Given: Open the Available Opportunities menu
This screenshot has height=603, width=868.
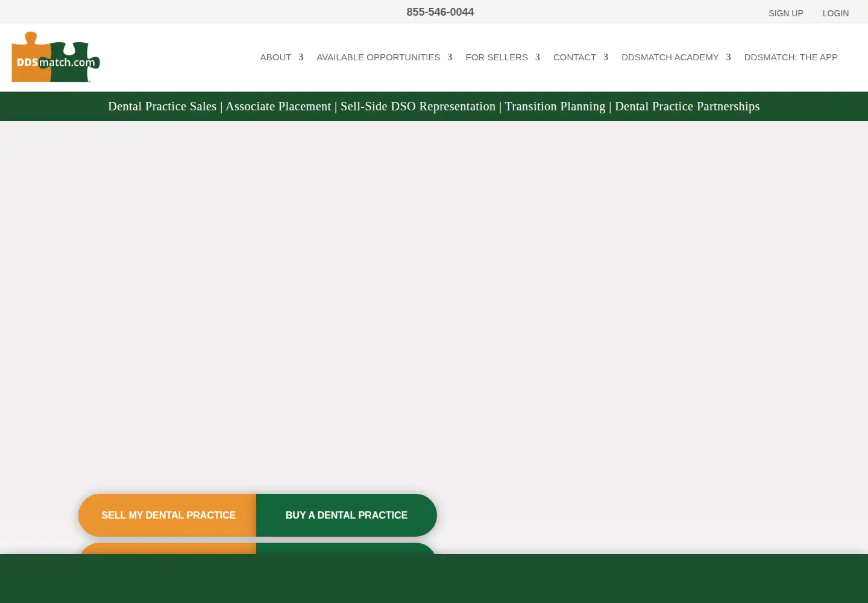Looking at the screenshot, I should point(379,57).
